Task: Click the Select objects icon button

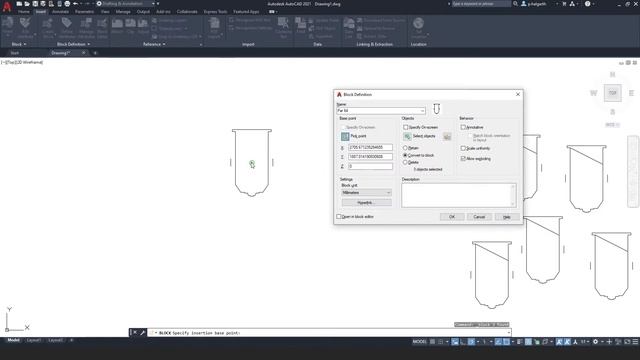Action: [407, 136]
